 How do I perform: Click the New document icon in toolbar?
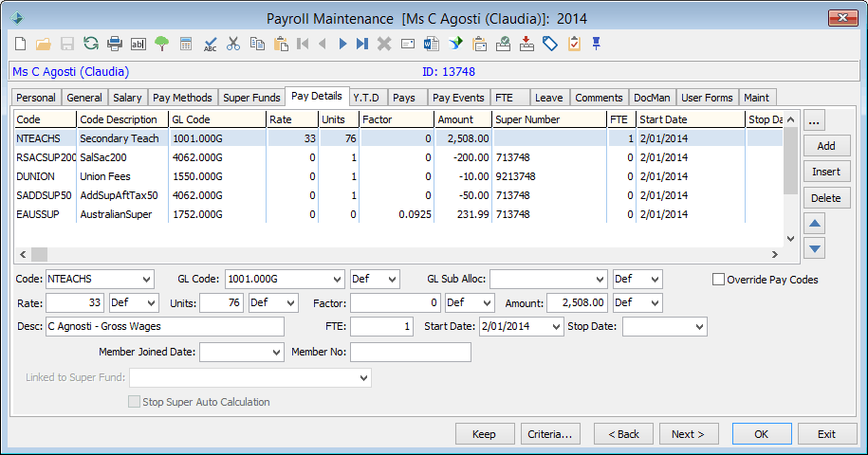21,44
